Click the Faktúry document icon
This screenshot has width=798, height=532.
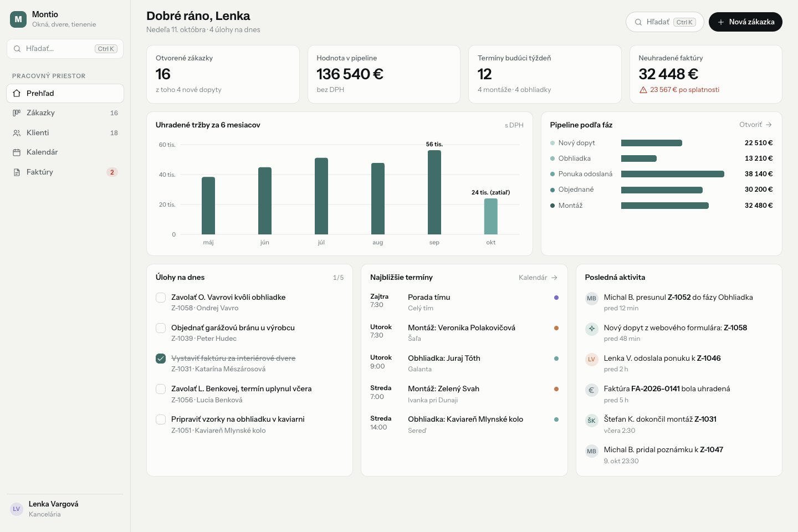pos(17,172)
